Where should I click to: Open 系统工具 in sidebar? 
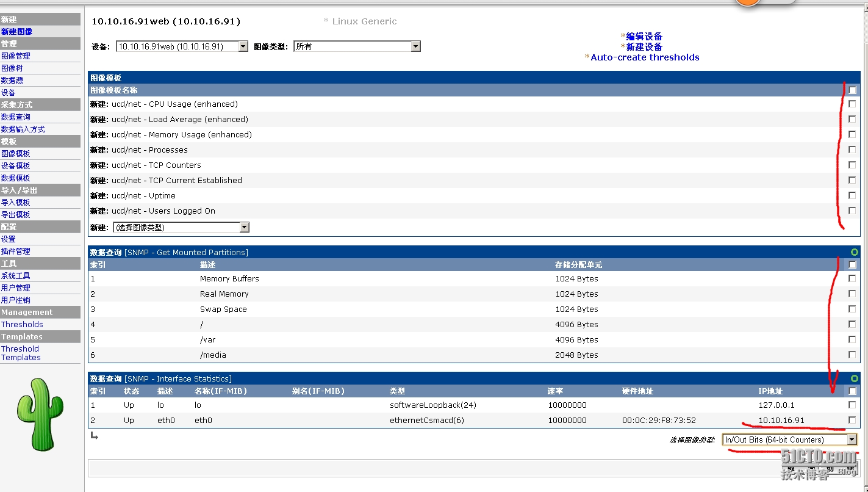16,275
